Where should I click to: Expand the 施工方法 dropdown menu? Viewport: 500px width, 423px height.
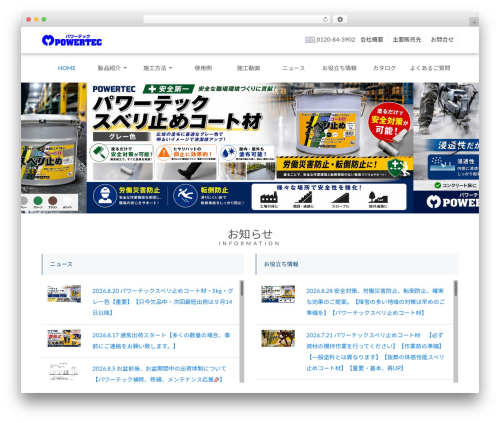point(158,68)
